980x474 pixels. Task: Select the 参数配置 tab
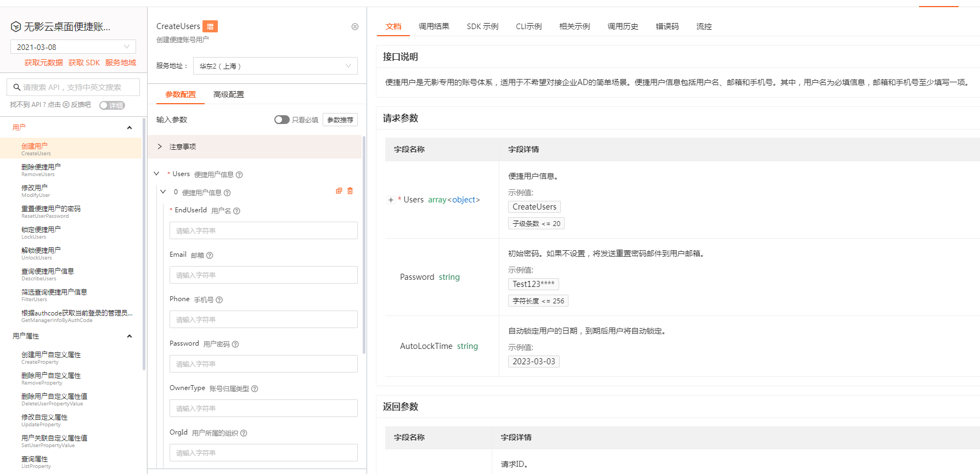[181, 94]
